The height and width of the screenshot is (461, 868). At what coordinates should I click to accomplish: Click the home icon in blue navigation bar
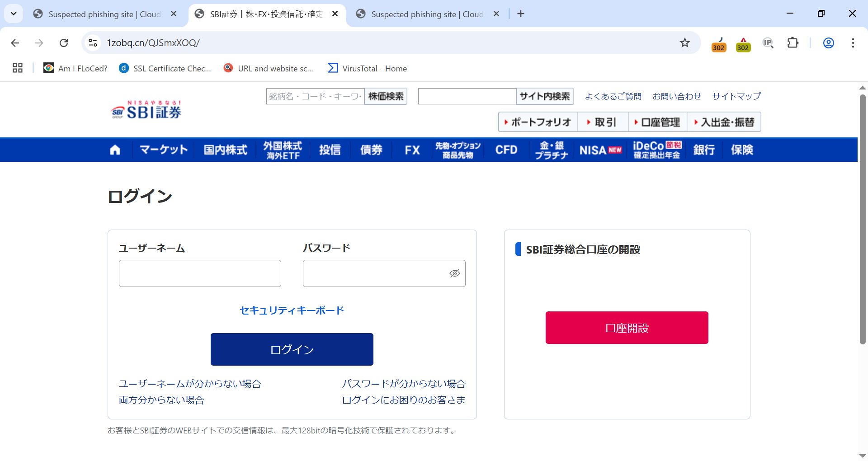point(115,150)
